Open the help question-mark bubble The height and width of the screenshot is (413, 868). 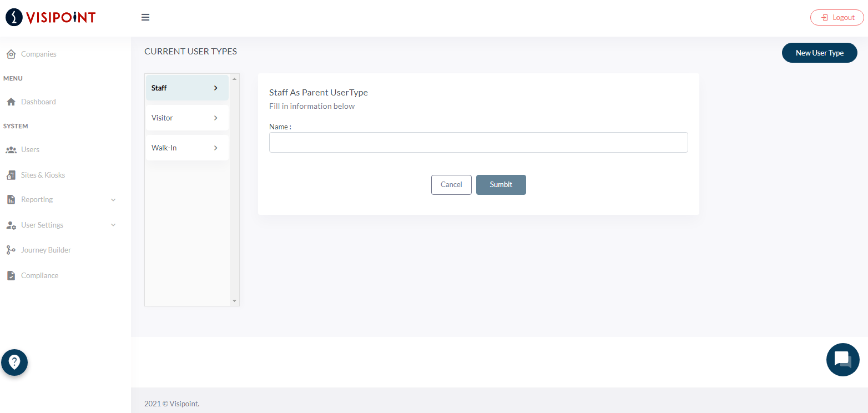[x=14, y=362]
